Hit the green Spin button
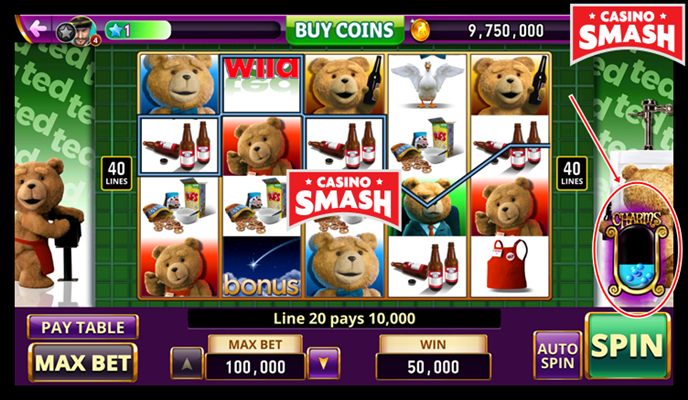The image size is (688, 400). click(x=627, y=346)
